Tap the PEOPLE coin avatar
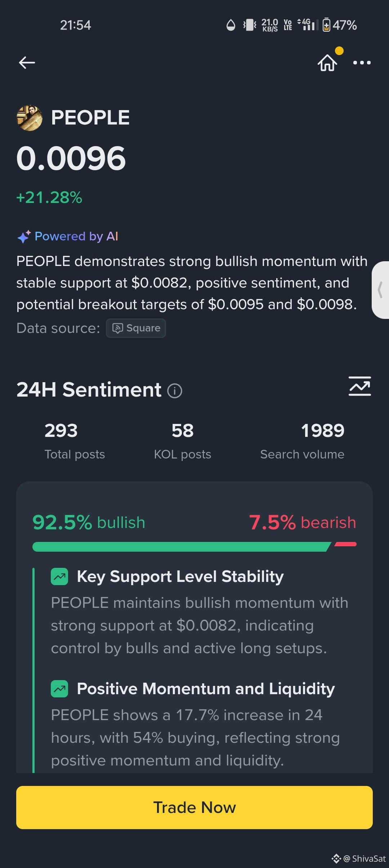The height and width of the screenshot is (868, 389). [x=30, y=118]
